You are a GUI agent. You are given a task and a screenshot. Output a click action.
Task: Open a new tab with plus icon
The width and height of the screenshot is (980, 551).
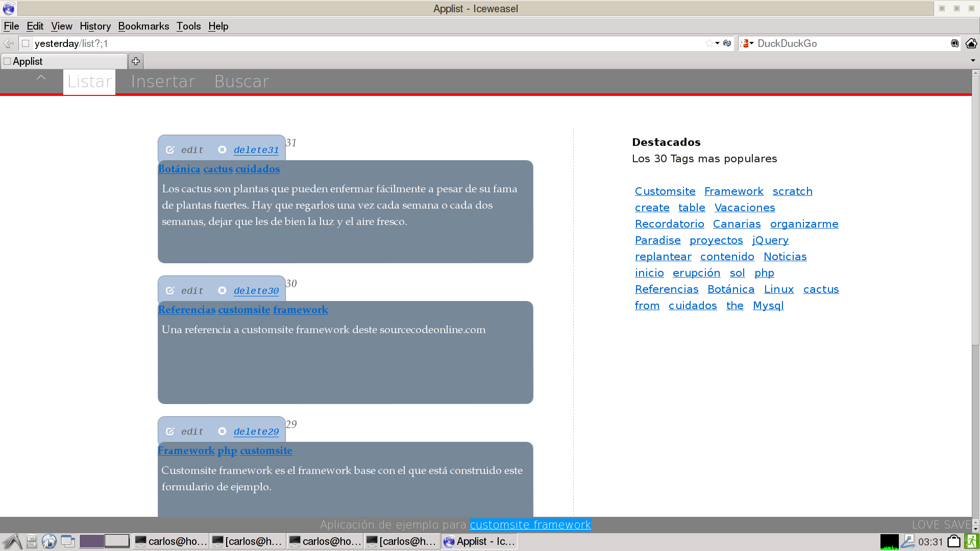point(136,61)
